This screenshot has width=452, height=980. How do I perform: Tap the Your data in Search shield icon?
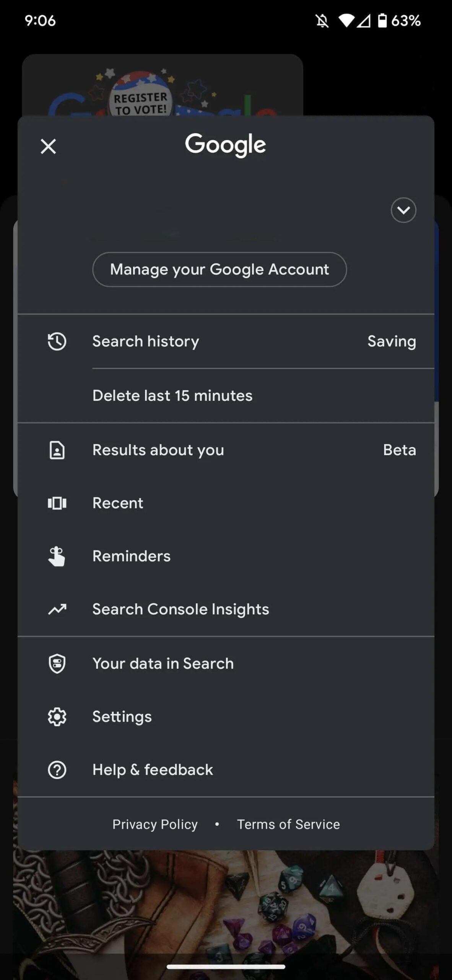click(x=57, y=663)
